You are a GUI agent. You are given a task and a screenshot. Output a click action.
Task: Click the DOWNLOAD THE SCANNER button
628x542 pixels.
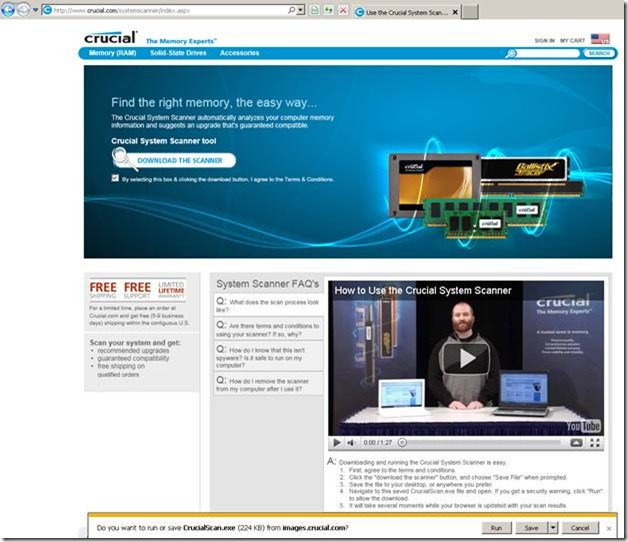pos(180,160)
